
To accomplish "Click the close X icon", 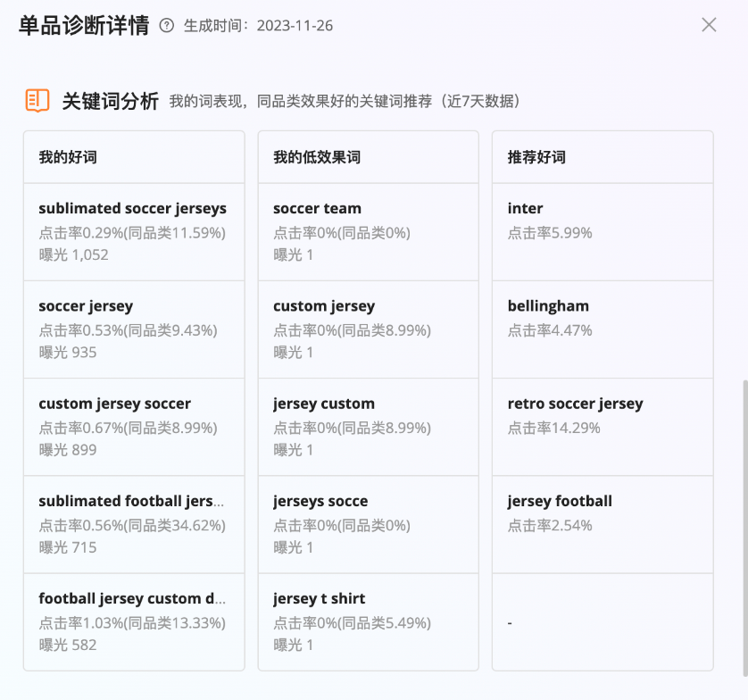I will coord(709,25).
